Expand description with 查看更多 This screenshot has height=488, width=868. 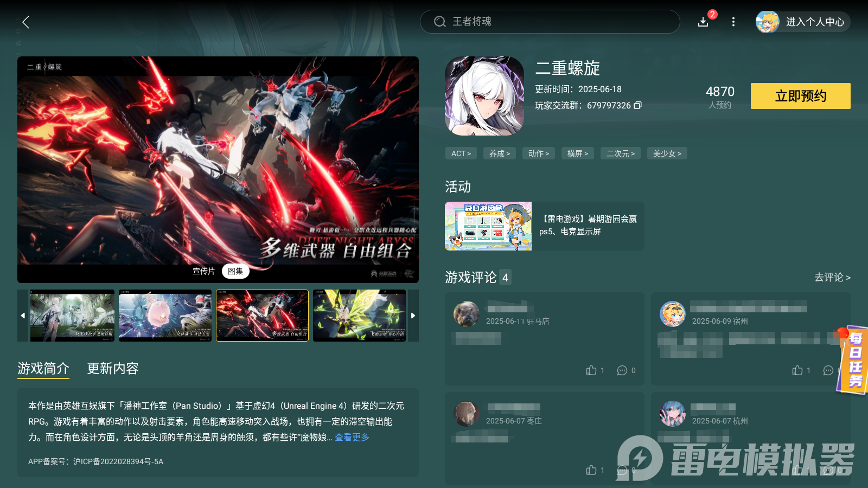coord(352,437)
